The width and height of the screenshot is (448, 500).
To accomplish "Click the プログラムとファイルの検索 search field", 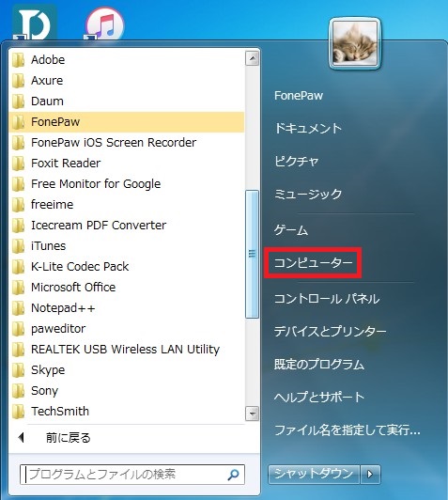I will click(x=132, y=475).
